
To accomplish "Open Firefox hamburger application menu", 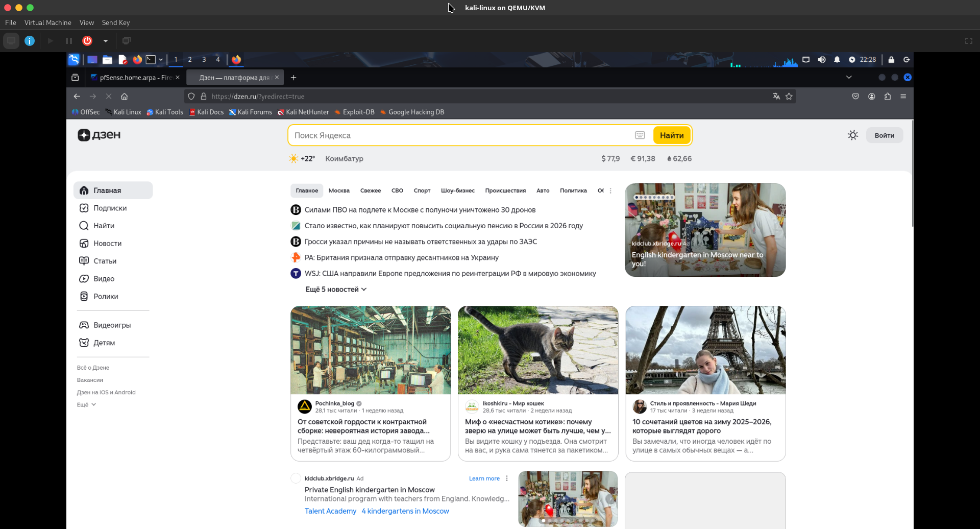I will tap(903, 97).
